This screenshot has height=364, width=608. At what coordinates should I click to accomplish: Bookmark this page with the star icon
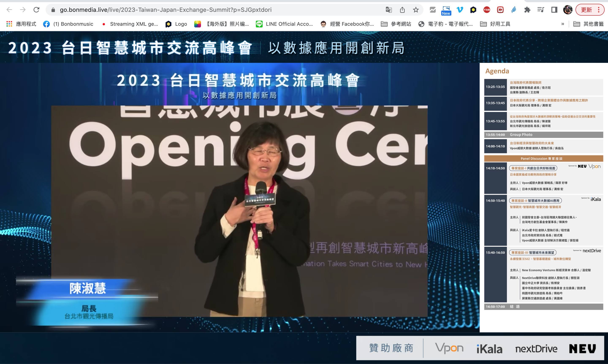tap(416, 10)
